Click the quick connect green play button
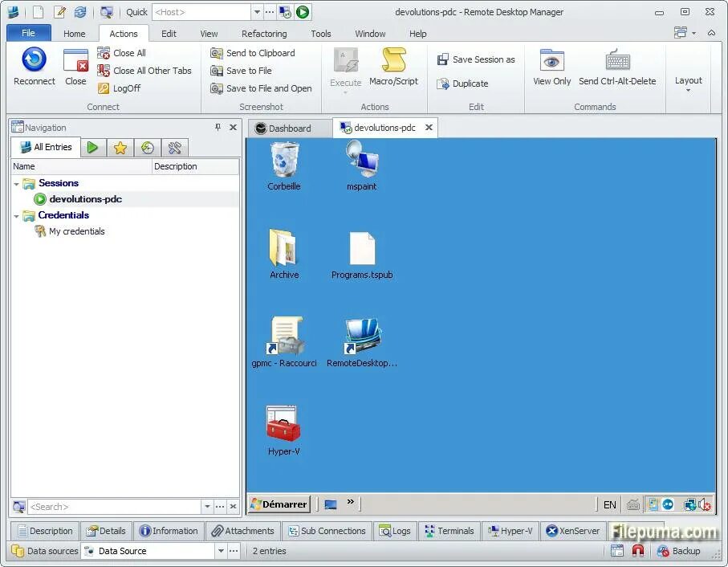This screenshot has width=728, height=567. tap(303, 11)
